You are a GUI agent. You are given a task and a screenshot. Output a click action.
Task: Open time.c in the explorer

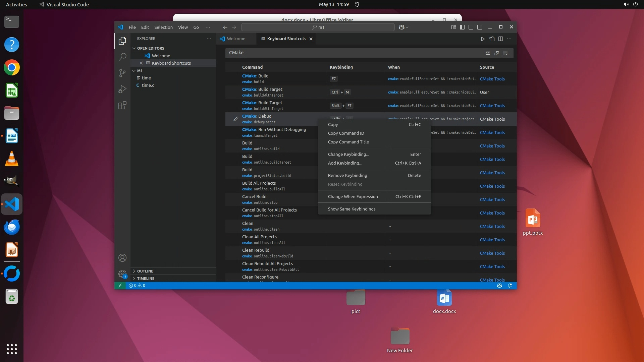(x=148, y=85)
